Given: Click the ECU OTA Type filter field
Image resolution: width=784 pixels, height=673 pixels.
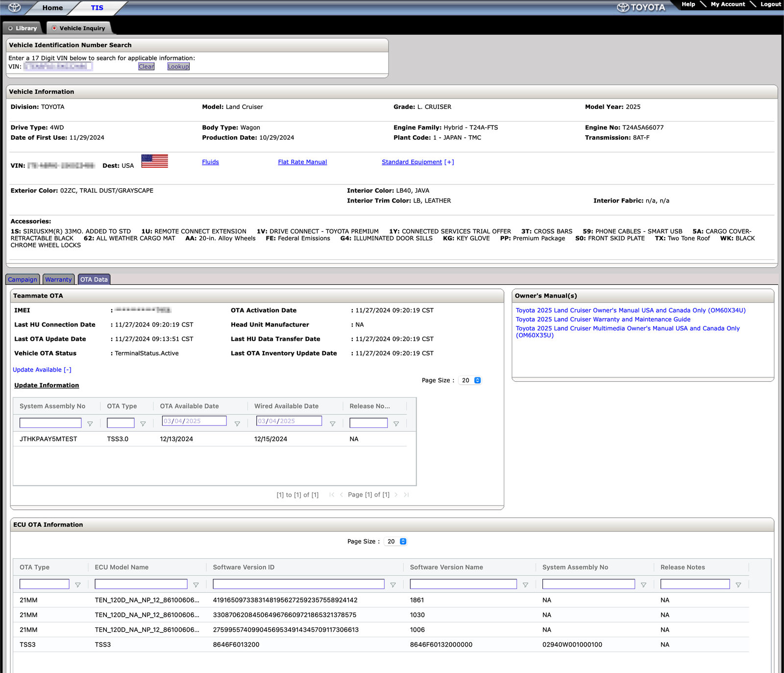Looking at the screenshot, I should 44,584.
